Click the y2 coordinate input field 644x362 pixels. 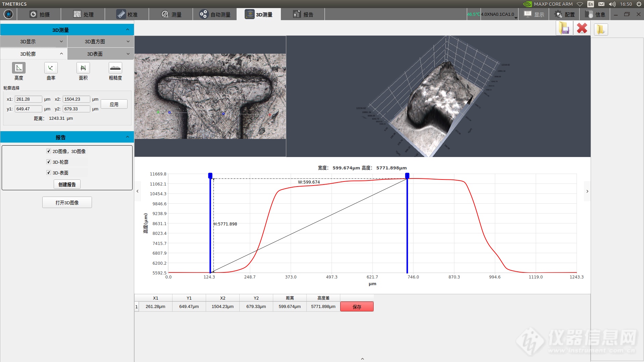[77, 109]
